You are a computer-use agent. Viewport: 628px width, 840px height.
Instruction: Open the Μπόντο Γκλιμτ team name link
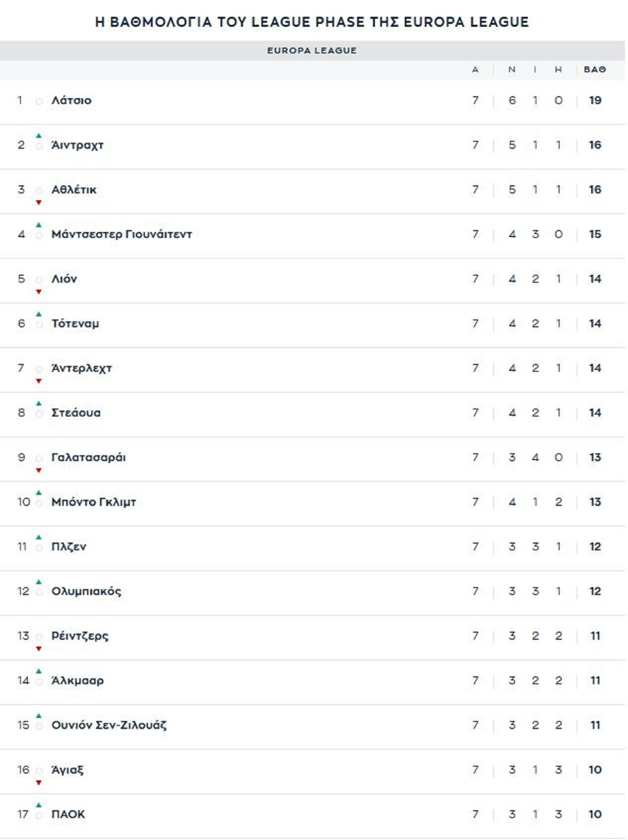[93, 502]
